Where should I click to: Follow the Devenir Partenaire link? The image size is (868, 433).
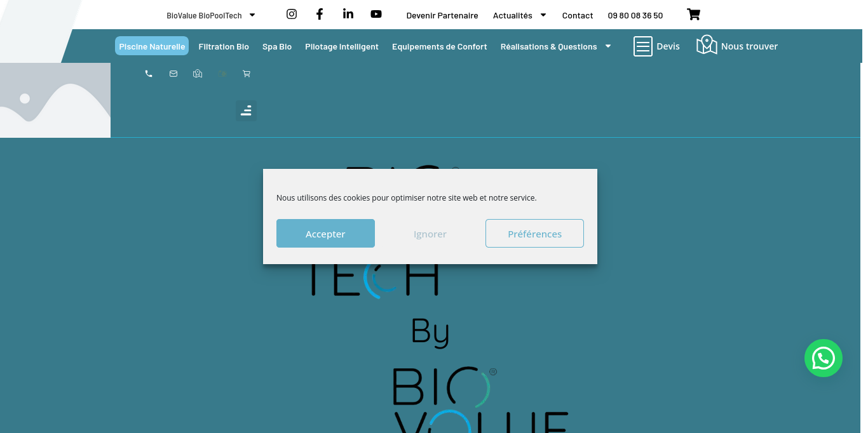(442, 15)
